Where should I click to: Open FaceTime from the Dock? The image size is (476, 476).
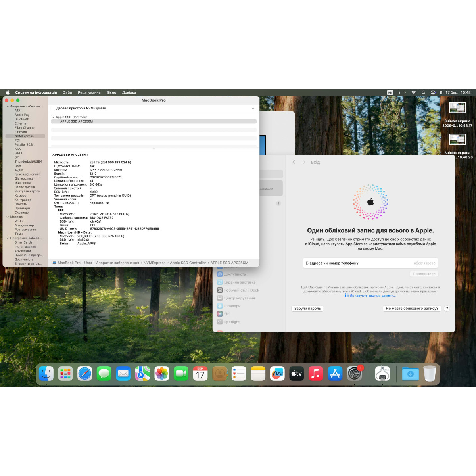pos(181,373)
